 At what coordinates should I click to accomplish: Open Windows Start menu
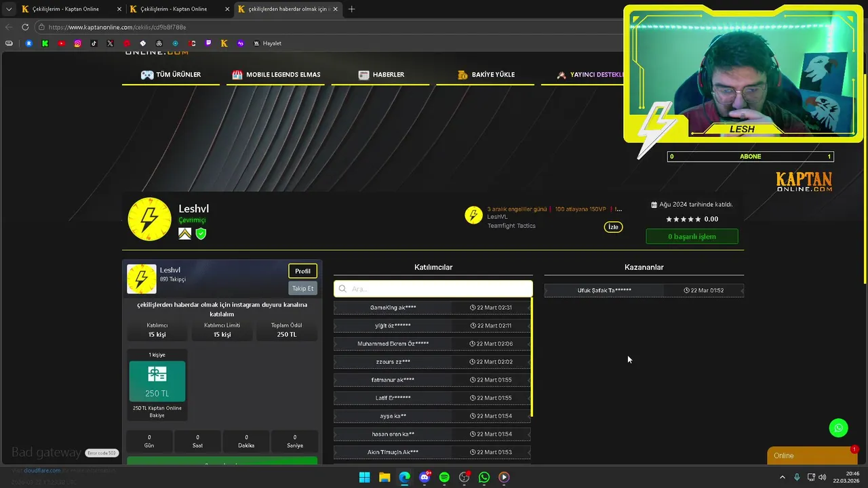[364, 477]
